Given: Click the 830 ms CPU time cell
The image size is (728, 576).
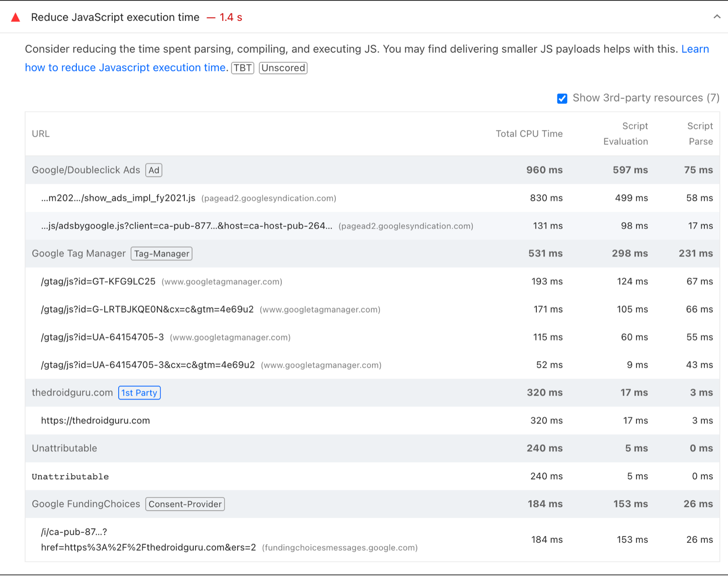Looking at the screenshot, I should coord(546,198).
